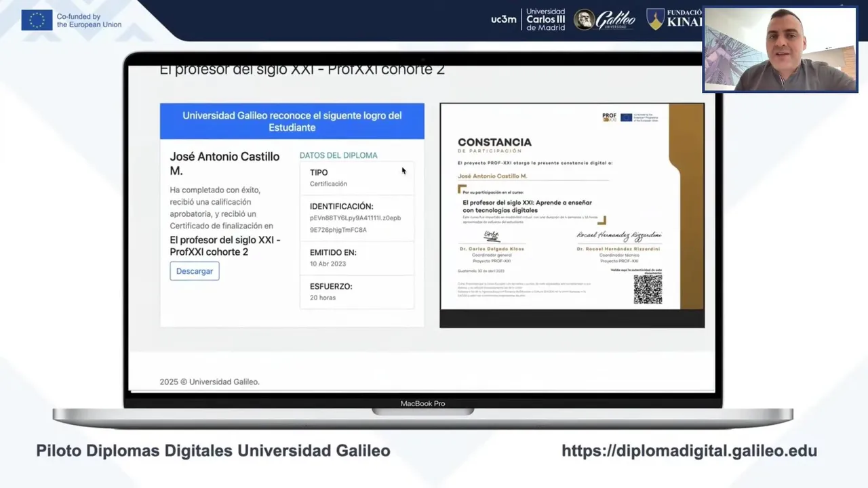868x488 pixels.
Task: Click the uc3m Universidad Carlos III logo
Action: pos(528,20)
